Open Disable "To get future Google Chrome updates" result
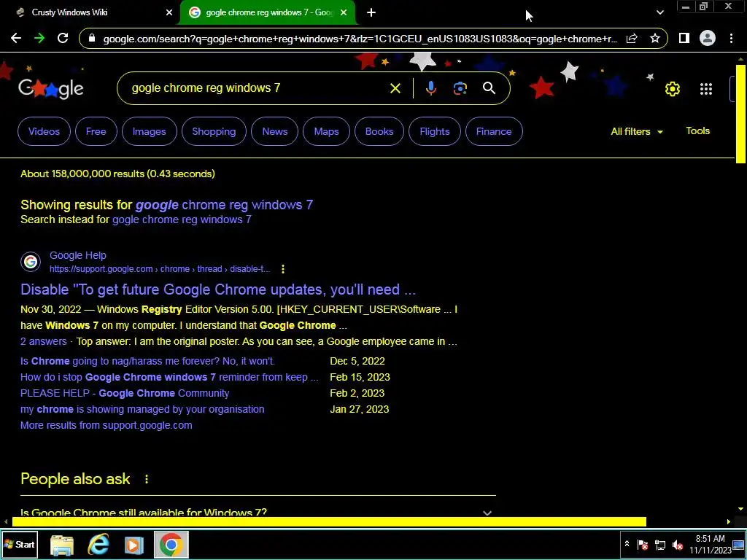Image resolution: width=747 pixels, height=560 pixels. (x=218, y=289)
